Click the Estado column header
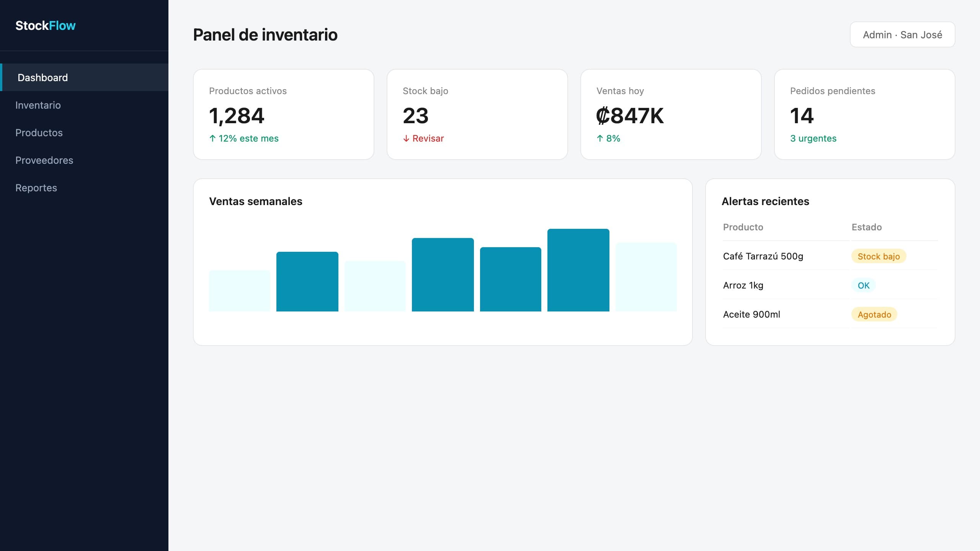Screen dimensions: 980x551 coord(867,227)
